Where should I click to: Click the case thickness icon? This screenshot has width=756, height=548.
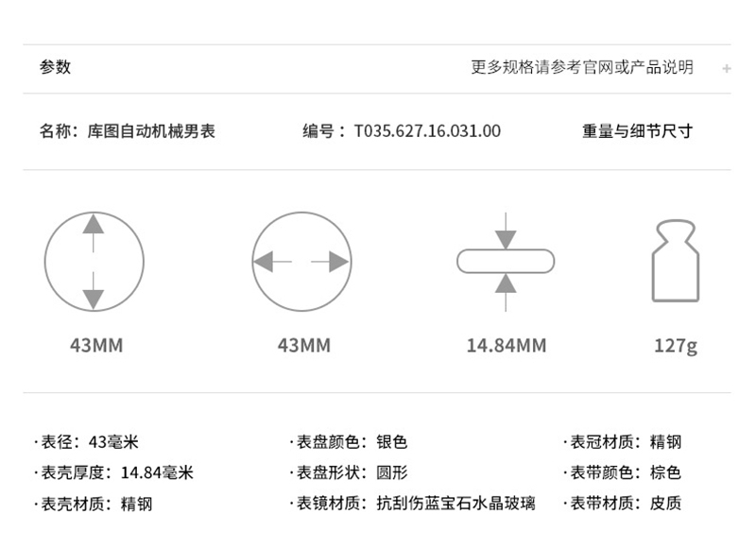[x=506, y=262]
